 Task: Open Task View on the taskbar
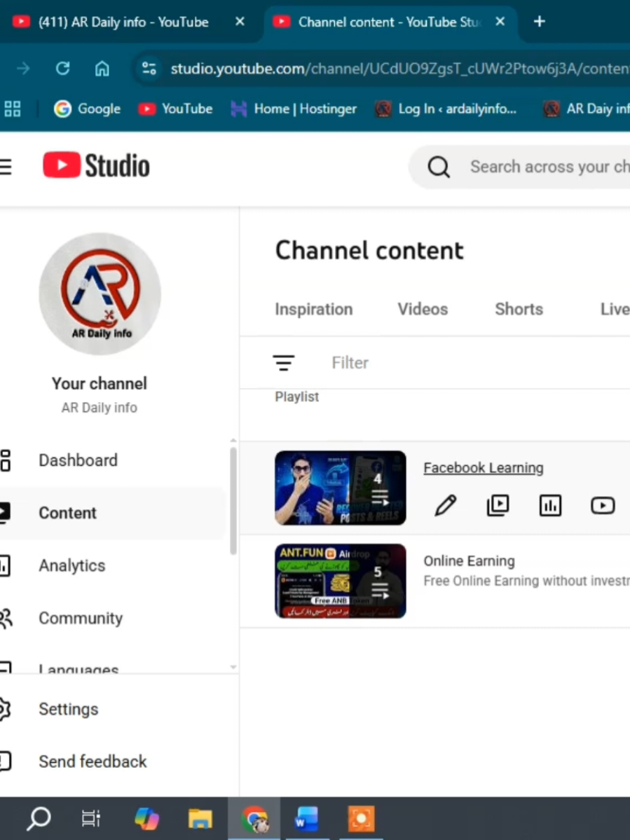point(91,818)
